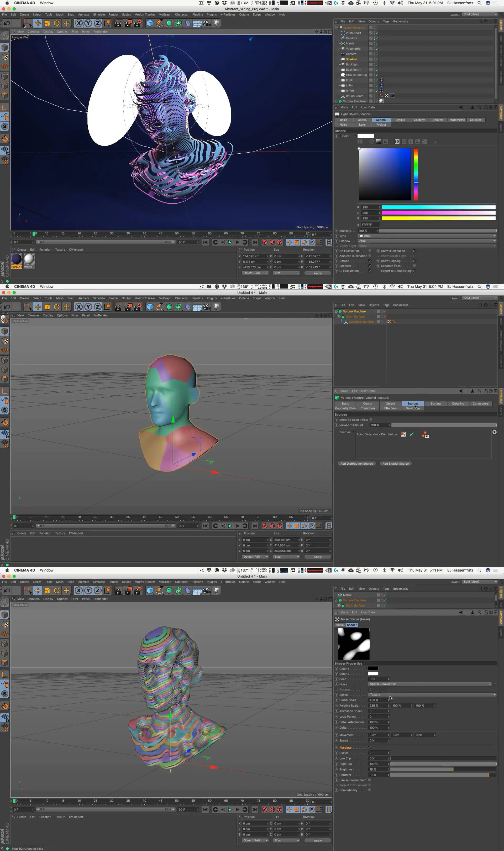Toggle Show Illumination checkbox
504x851 pixels.
tap(414, 251)
